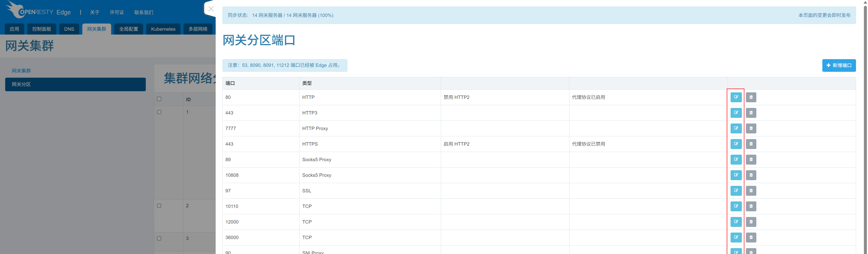
Task: Open the 网关集群 sidebar link
Action: [x=21, y=71]
